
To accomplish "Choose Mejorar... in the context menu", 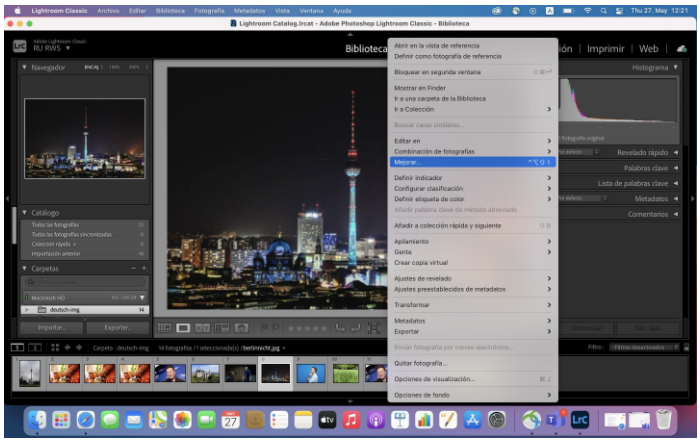I will (472, 162).
